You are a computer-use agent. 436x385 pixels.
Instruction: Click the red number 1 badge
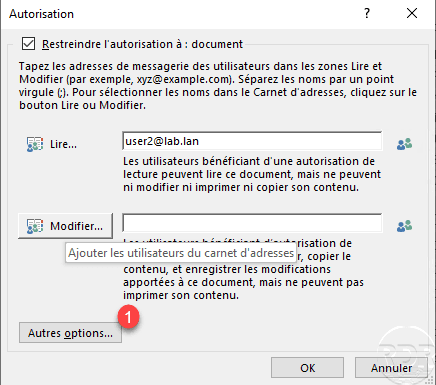point(128,316)
